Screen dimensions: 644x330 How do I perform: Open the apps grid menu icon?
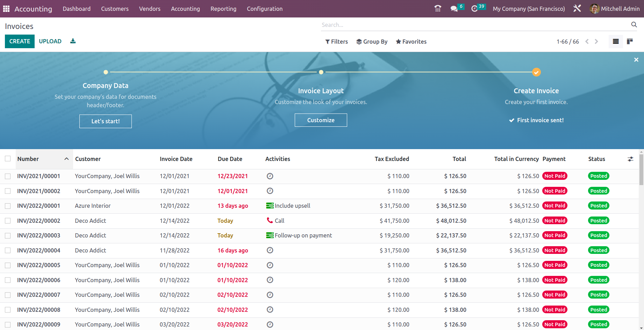pyautogui.click(x=6, y=9)
